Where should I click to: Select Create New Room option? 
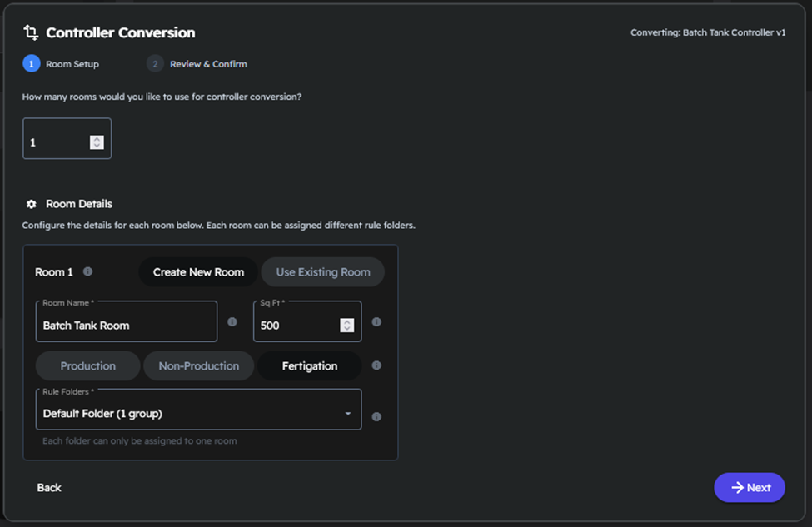click(198, 272)
